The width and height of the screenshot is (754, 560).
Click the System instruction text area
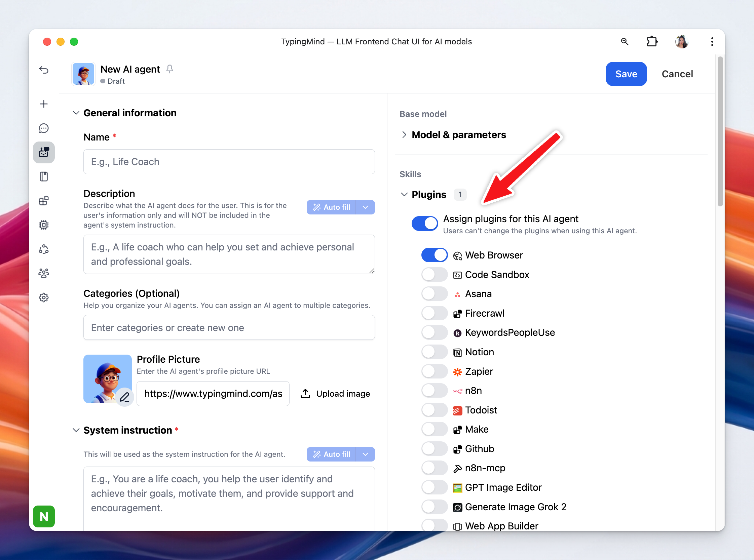click(229, 499)
